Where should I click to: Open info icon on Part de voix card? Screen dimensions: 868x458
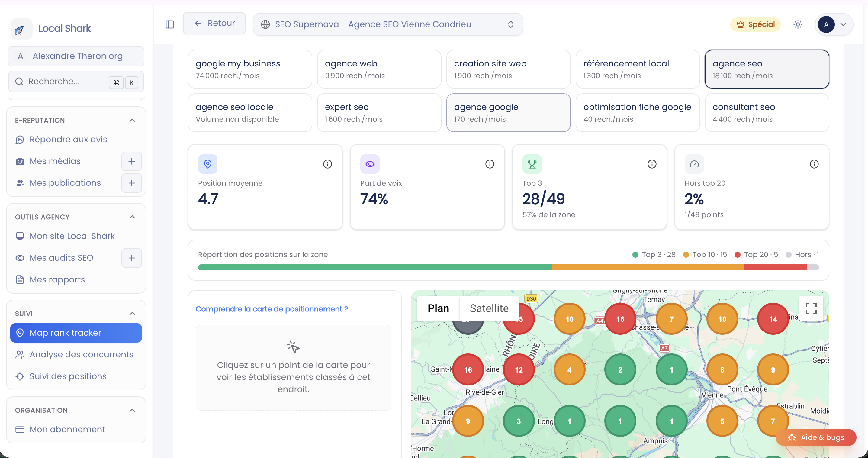pyautogui.click(x=490, y=164)
